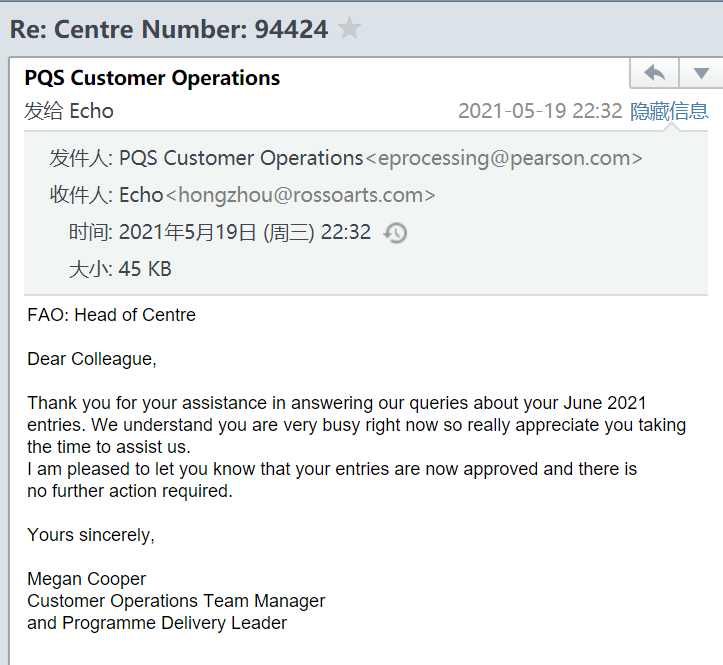
Task: Click the Megan Cooper signature name
Action: coord(87,579)
